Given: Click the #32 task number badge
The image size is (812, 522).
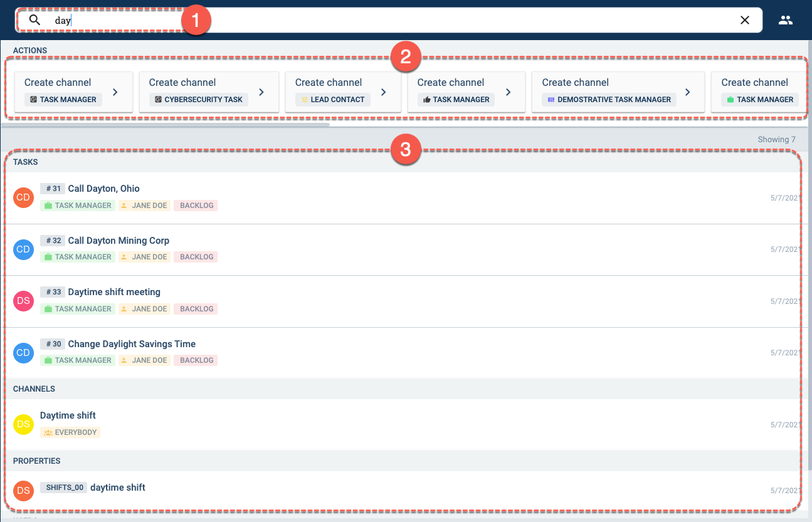Looking at the screenshot, I should click(x=53, y=241).
